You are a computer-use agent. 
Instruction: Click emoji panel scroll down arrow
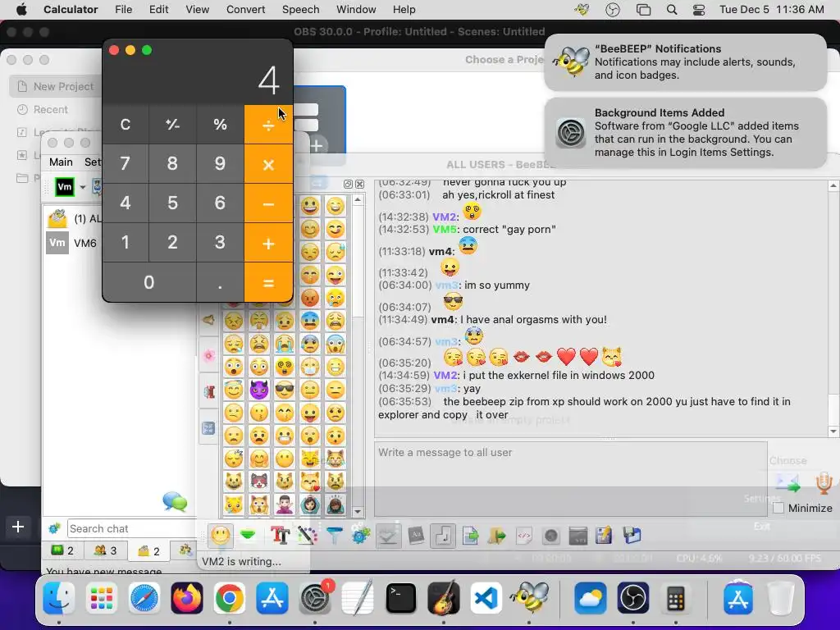[x=358, y=512]
